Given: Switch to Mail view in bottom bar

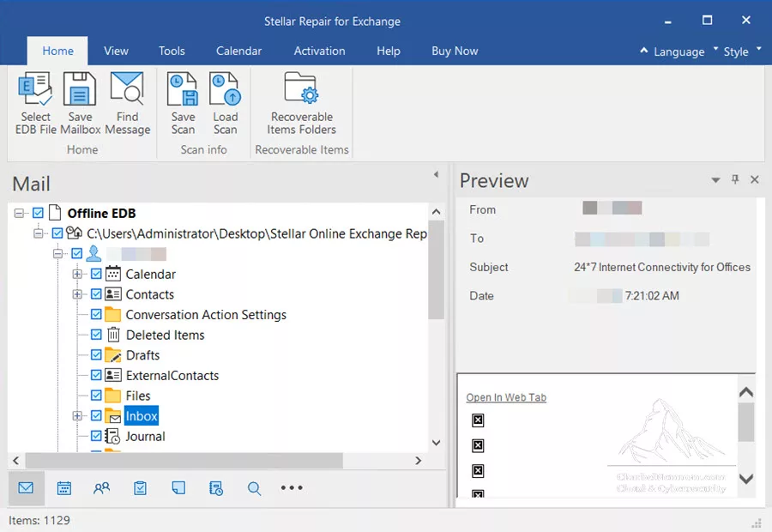Looking at the screenshot, I should 26,488.
